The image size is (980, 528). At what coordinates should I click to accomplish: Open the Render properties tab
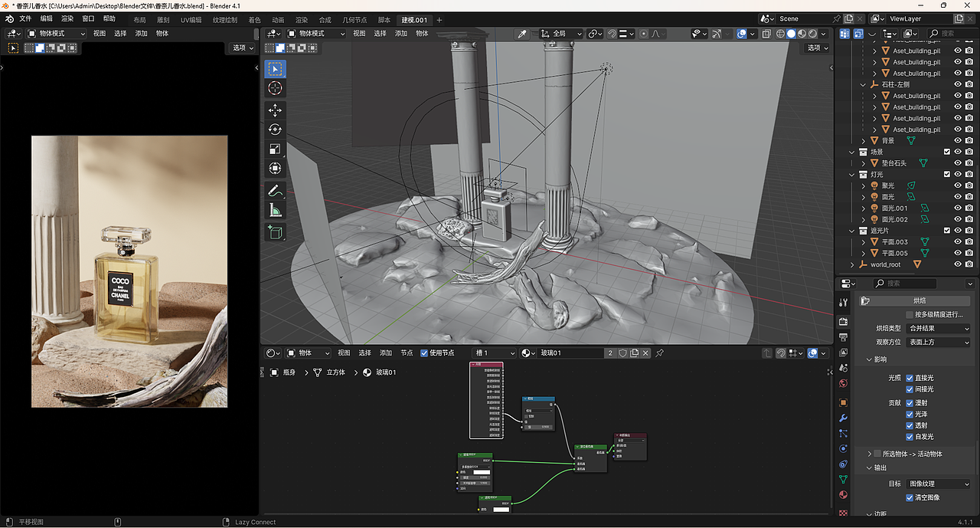(x=844, y=322)
